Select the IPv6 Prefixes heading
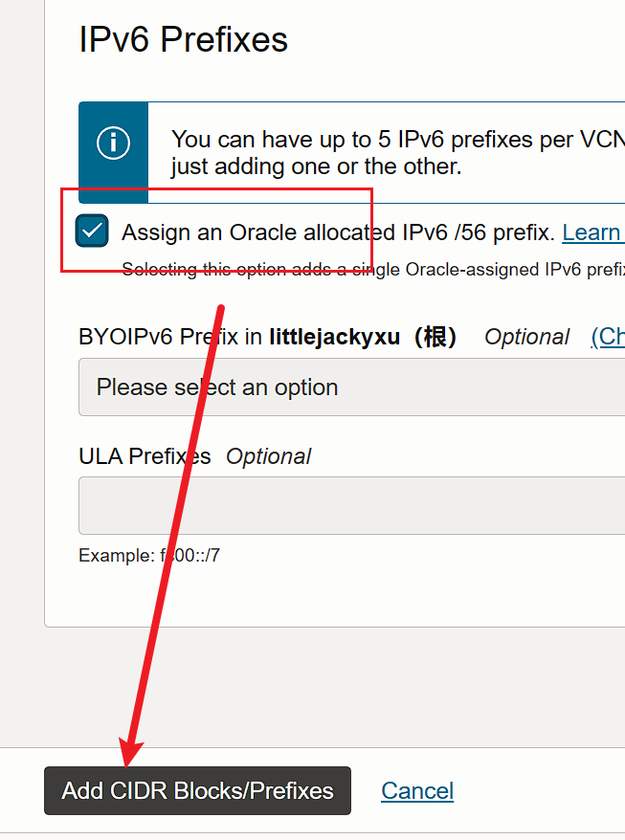Screen dimensions: 625x840 [184, 40]
